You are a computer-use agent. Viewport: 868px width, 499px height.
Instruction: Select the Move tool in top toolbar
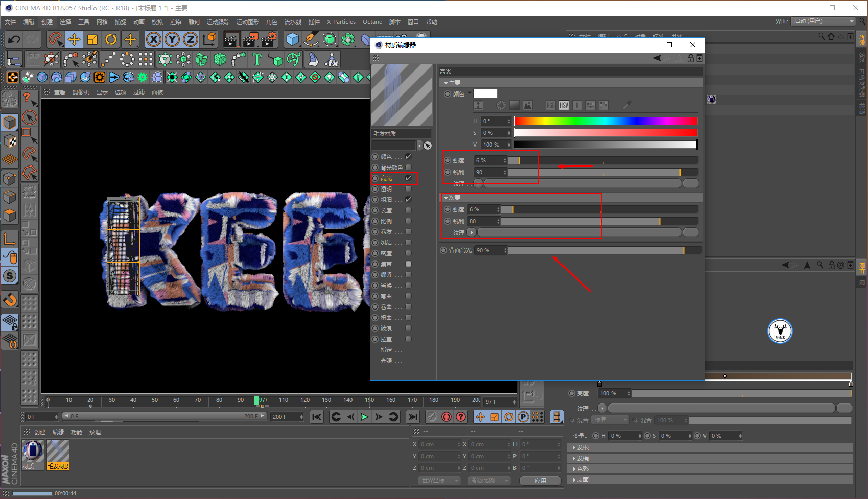(74, 39)
